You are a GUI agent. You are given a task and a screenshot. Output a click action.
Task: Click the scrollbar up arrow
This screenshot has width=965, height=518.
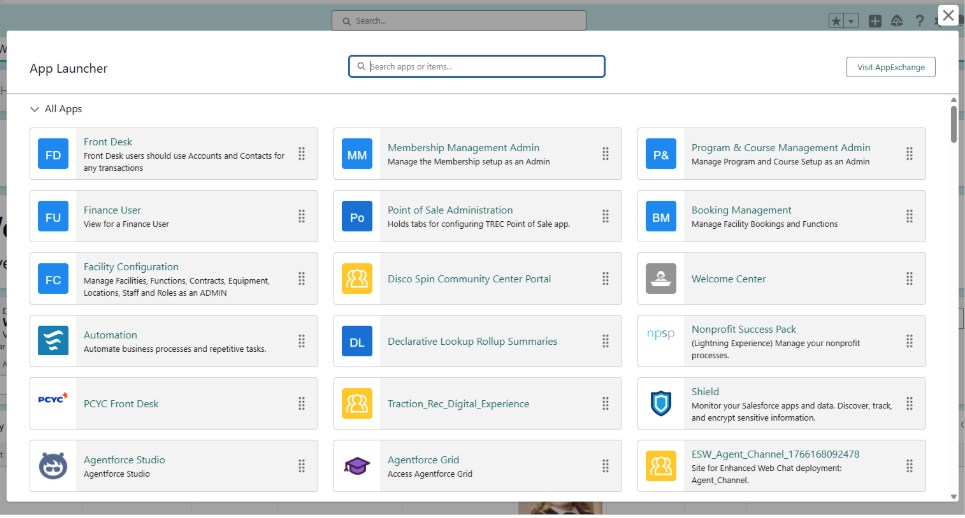pos(953,100)
